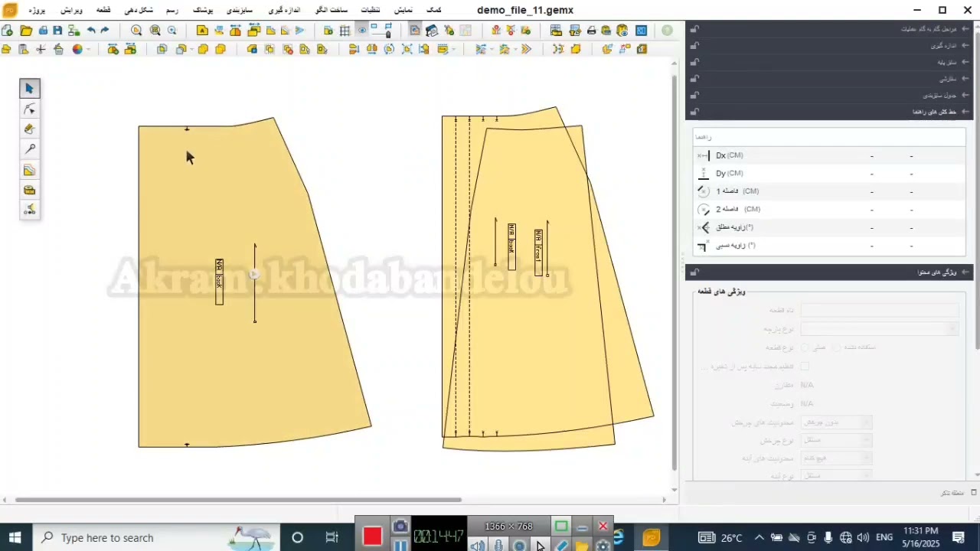Screen dimensions: 980x551
Task: Click the نام قطعه input field
Action: point(880,310)
